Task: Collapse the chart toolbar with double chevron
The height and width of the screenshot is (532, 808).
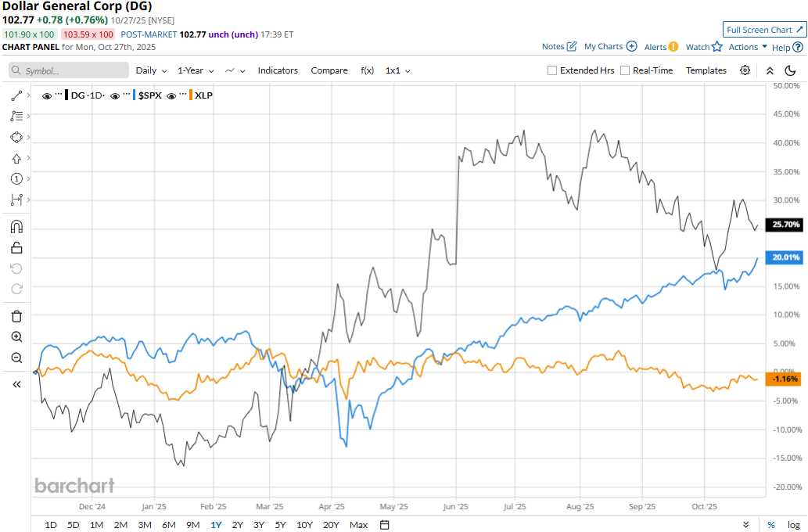Action: point(770,70)
